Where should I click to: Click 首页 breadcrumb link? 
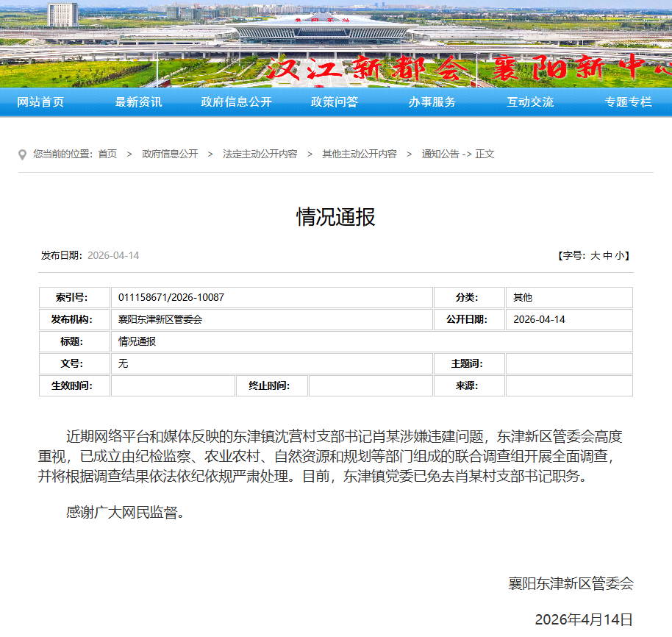coord(107,154)
